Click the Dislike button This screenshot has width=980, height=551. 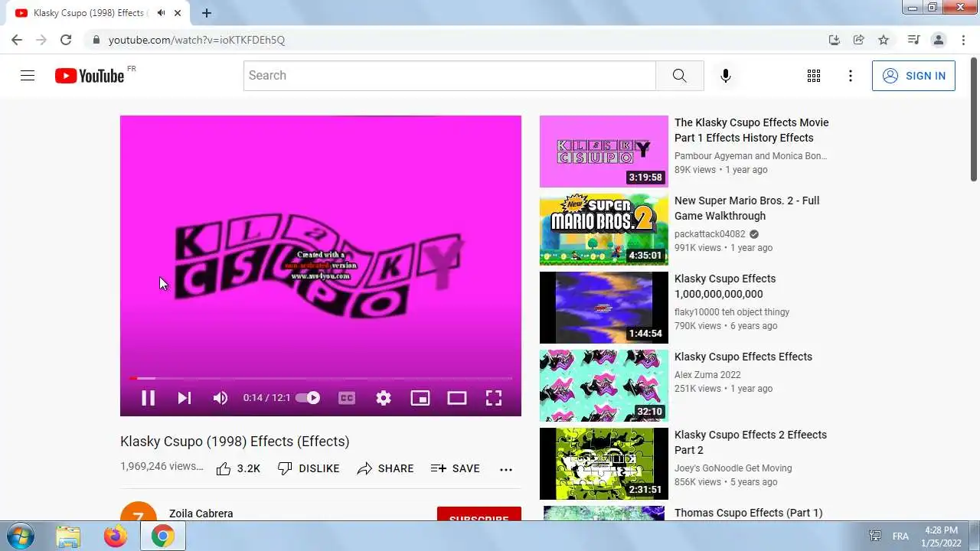coord(309,468)
